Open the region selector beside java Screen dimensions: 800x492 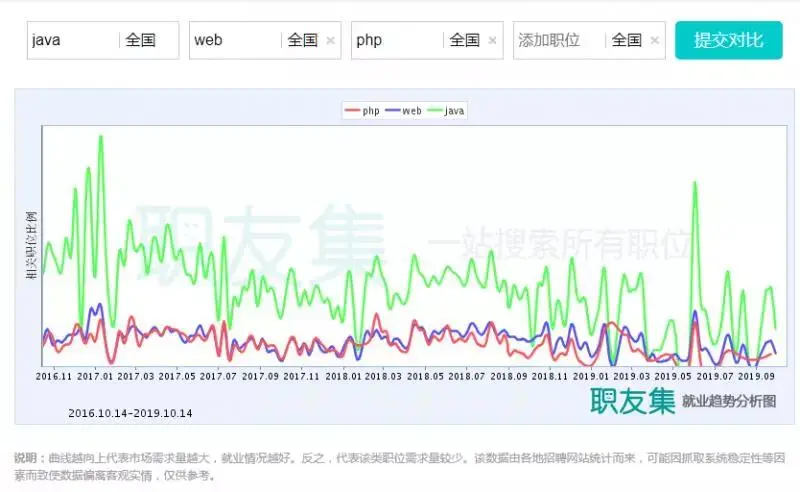pyautogui.click(x=140, y=40)
